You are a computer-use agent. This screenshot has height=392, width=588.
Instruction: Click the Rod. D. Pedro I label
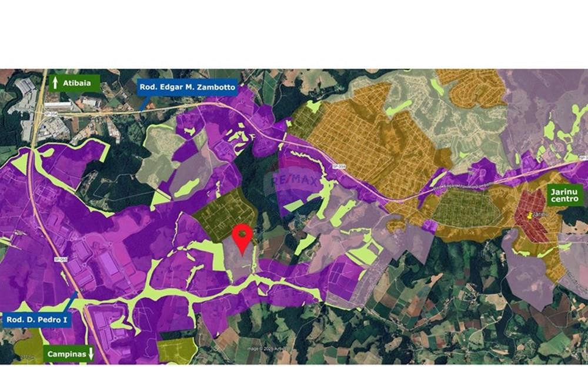click(36, 320)
